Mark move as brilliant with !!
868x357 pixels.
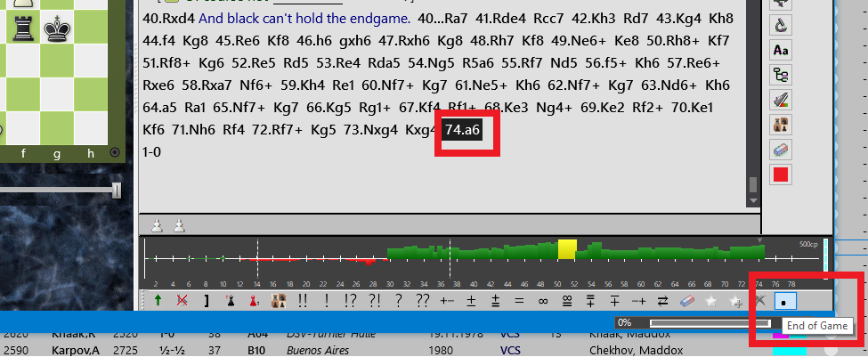point(303,301)
